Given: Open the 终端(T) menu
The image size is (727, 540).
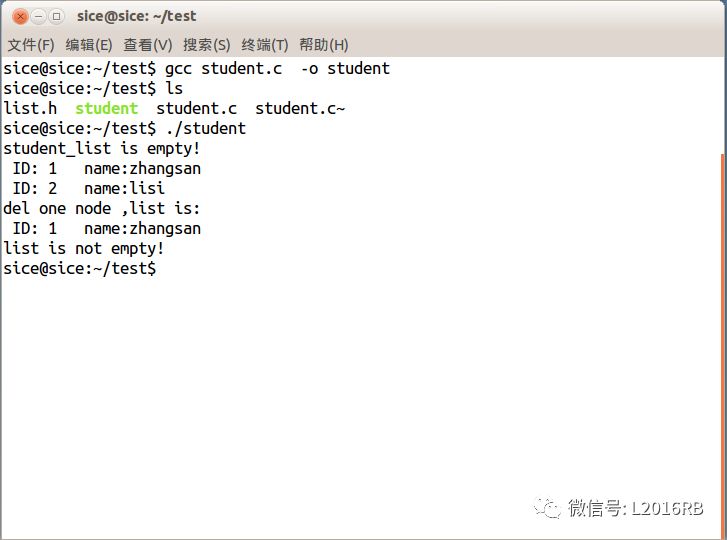Looking at the screenshot, I should (x=265, y=45).
